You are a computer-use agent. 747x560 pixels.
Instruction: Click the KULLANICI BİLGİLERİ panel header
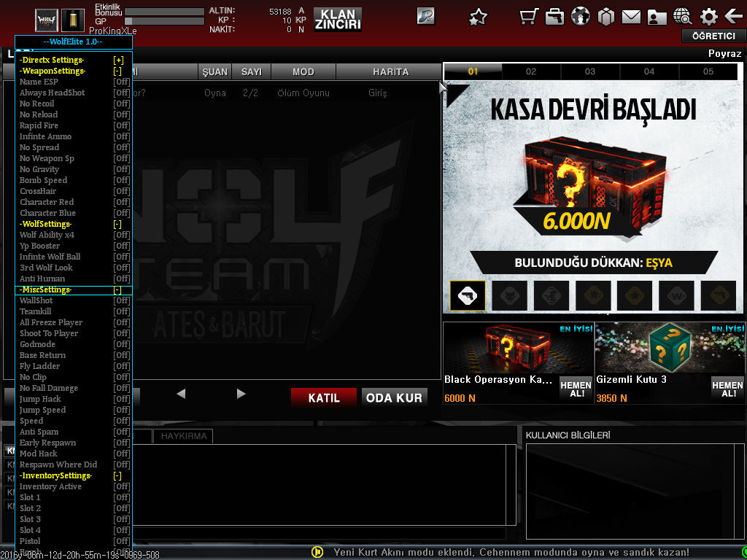(x=568, y=435)
